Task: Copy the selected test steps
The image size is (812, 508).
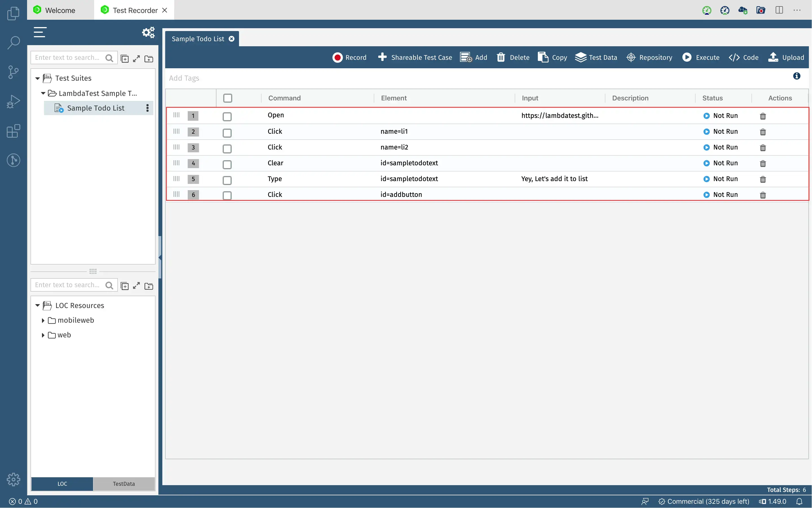Action: pos(552,57)
